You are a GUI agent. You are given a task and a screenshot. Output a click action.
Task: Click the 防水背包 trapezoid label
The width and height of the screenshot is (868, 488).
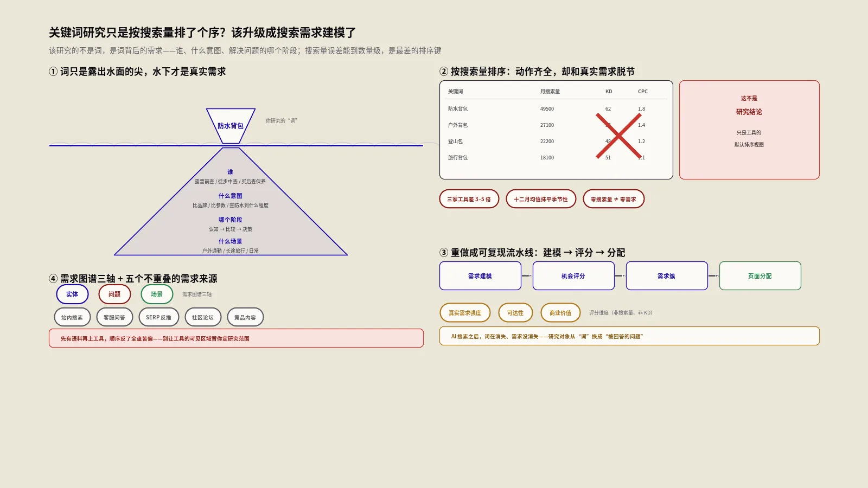[231, 126]
